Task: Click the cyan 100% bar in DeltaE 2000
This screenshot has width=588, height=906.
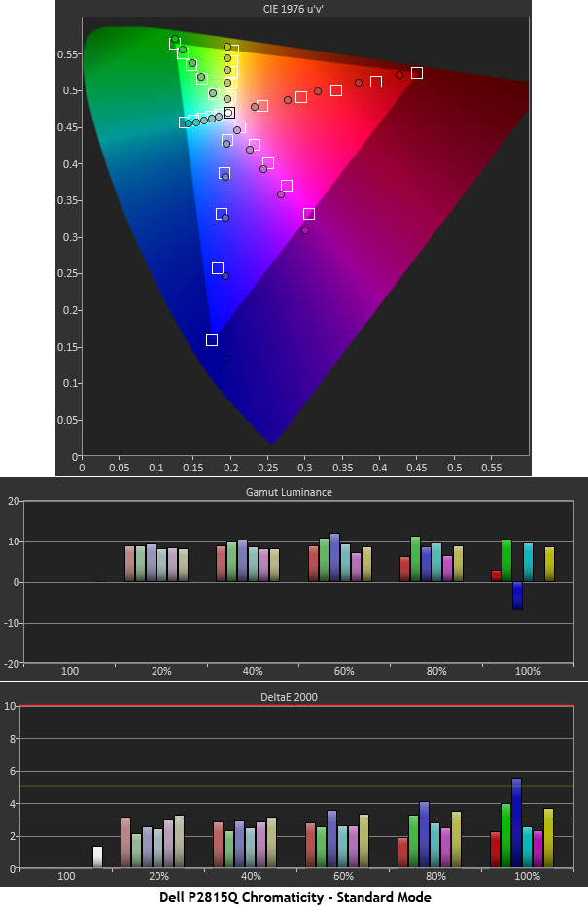Action: pyautogui.click(x=528, y=847)
